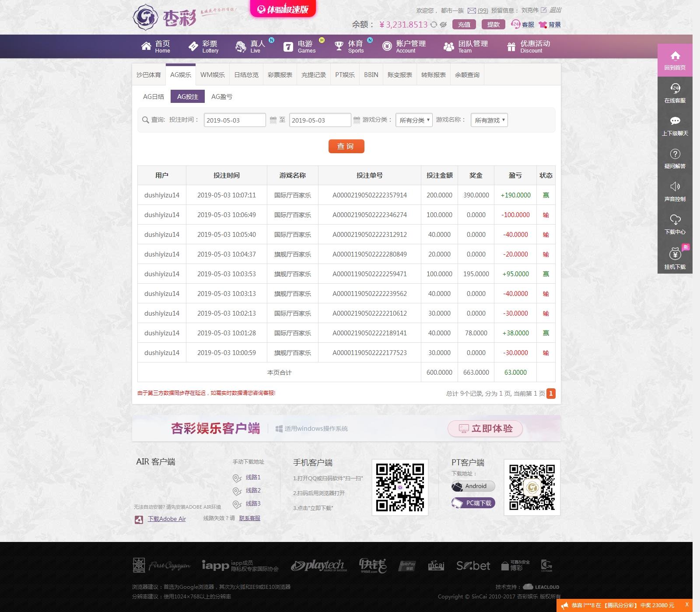Click the Android download button

pos(473,486)
